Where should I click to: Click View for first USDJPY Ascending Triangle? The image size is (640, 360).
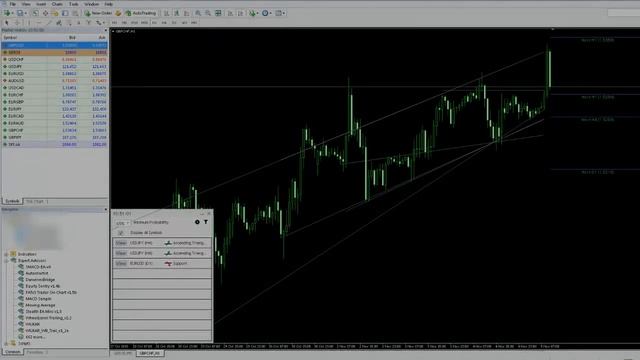click(120, 243)
